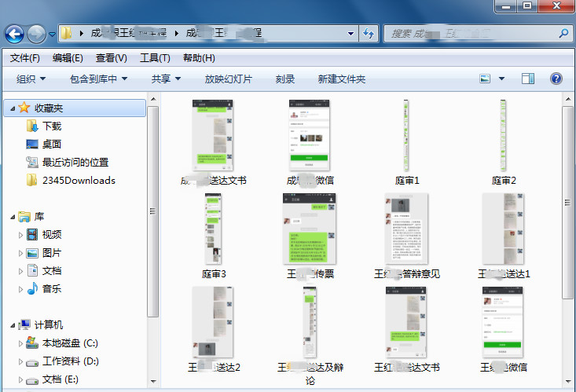Viewport: 576px width, 392px height.
Task: Expand the 视频 library
Action: [20, 235]
